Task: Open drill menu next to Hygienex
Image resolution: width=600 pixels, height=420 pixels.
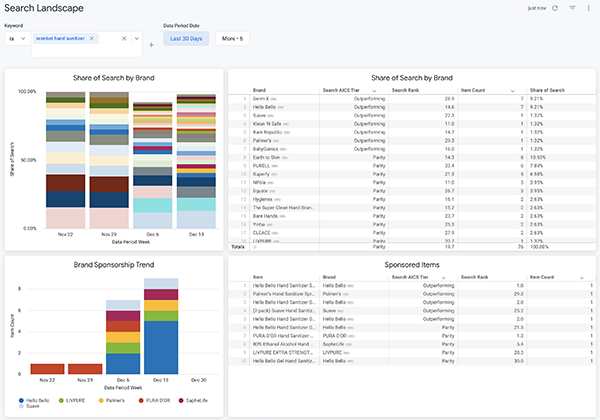Action: [277, 199]
